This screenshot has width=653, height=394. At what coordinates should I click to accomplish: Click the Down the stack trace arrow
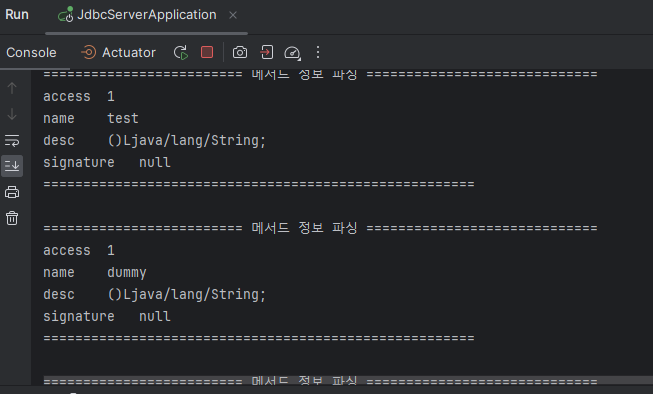(12, 114)
